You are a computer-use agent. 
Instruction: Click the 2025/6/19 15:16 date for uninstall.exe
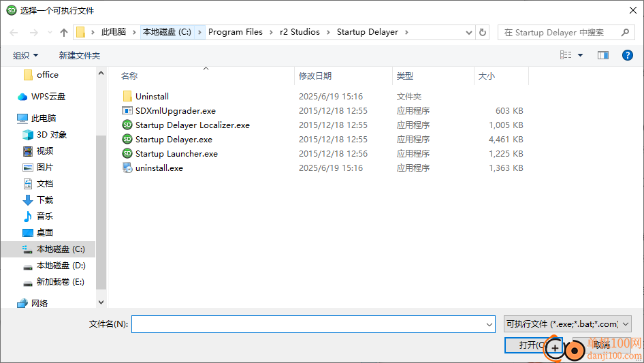pyautogui.click(x=331, y=168)
